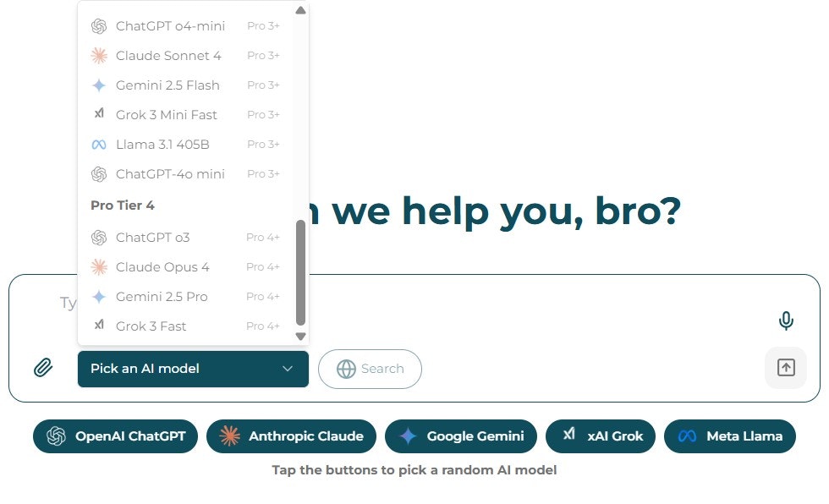Click the OpenAI logo on the OpenAI ChatGPT button

[56, 436]
